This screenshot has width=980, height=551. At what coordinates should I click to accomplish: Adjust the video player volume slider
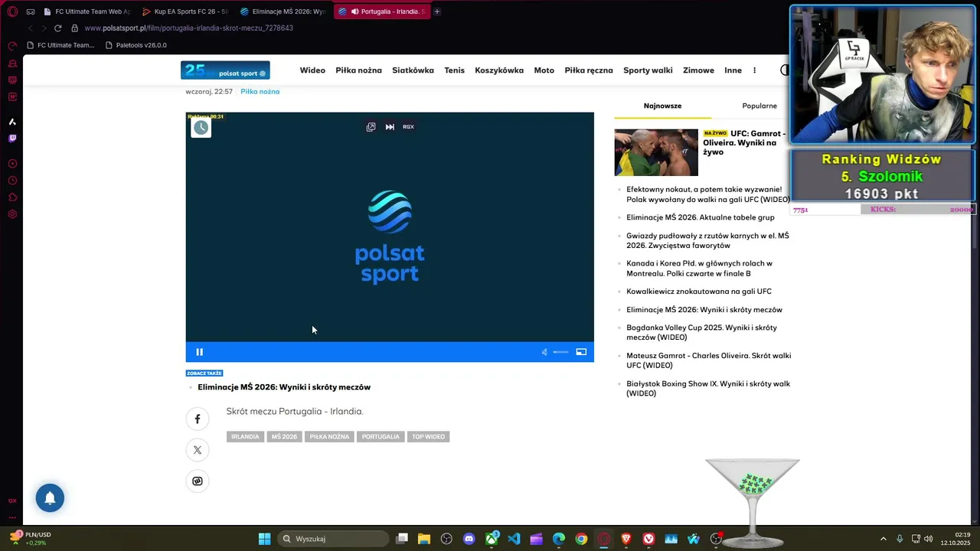pyautogui.click(x=560, y=352)
